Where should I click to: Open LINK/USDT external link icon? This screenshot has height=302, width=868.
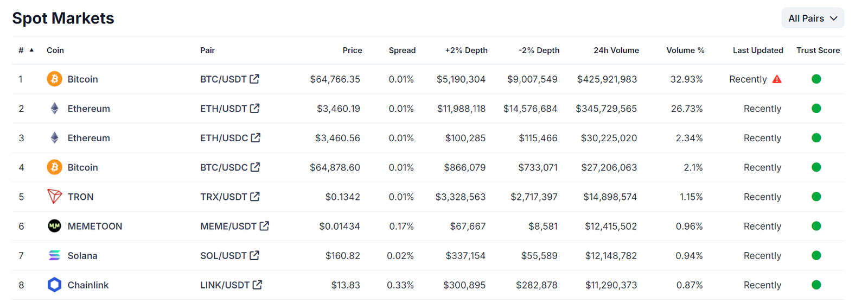[x=257, y=284]
